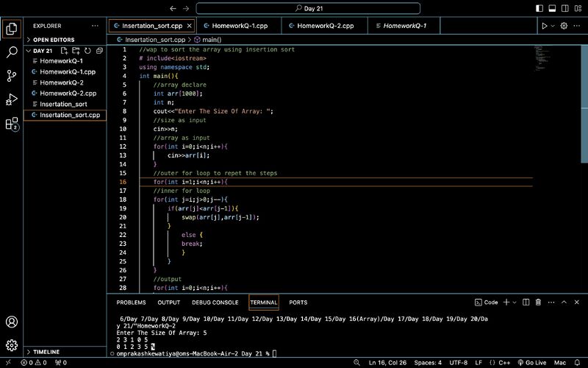Click errors and warnings count in status bar
This screenshot has height=368, width=588.
coord(34,363)
